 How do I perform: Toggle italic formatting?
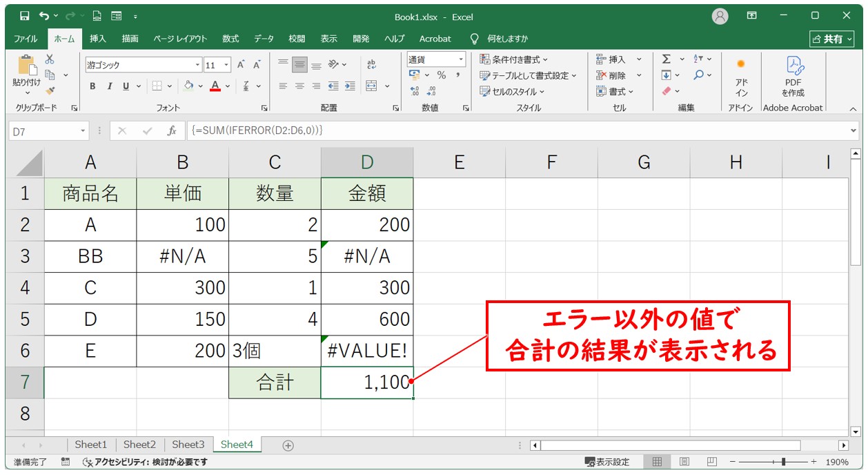point(109,86)
